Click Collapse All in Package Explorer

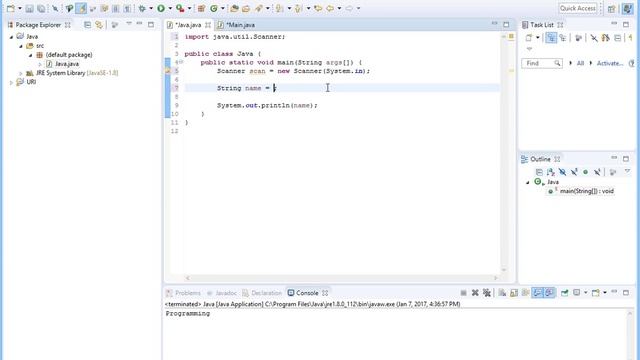click(87, 25)
